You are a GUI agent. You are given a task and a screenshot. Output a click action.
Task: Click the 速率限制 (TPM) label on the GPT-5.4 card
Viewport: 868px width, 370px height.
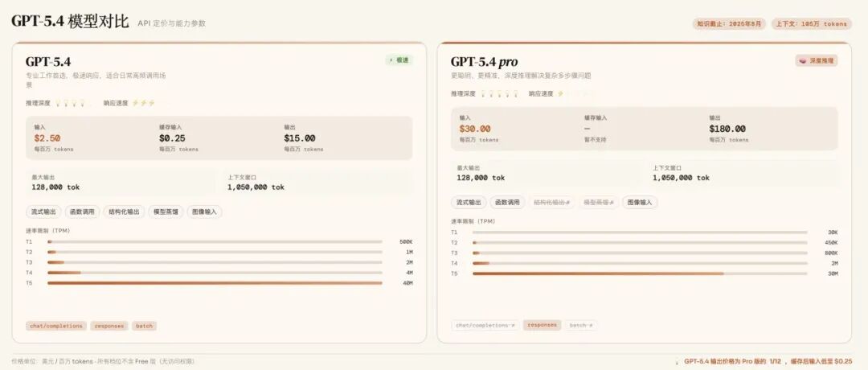(x=47, y=230)
